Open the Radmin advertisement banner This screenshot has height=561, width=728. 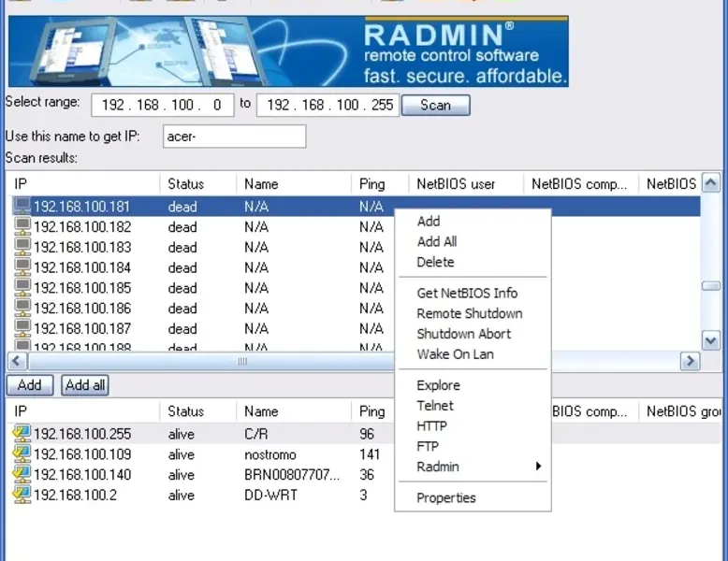coord(288,51)
